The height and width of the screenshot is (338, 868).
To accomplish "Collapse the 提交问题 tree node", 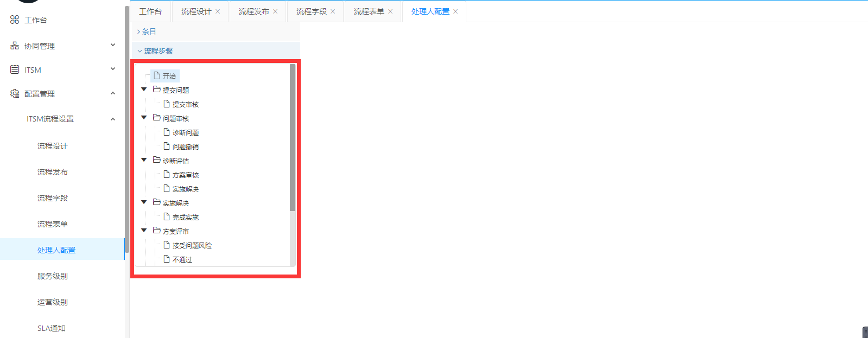I will coord(144,90).
